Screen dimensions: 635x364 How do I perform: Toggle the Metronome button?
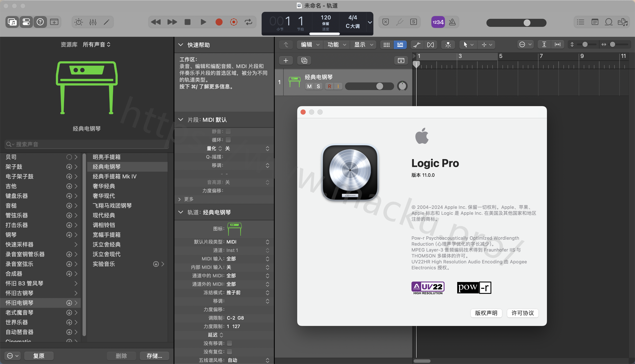[452, 22]
